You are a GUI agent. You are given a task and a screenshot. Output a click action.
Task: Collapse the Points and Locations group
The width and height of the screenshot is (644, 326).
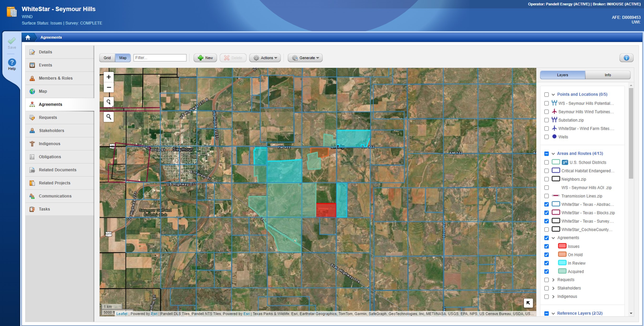click(553, 94)
